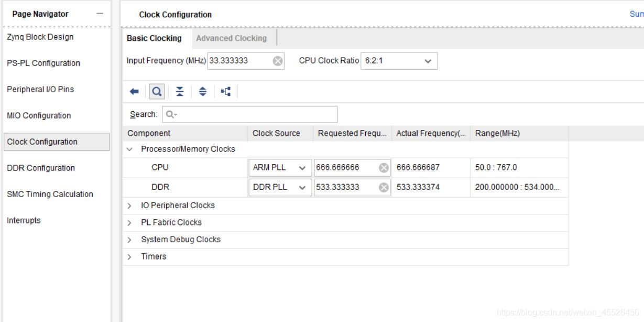Click CPU range 50.0 : 767.0
644x322 pixels.
tap(495, 168)
